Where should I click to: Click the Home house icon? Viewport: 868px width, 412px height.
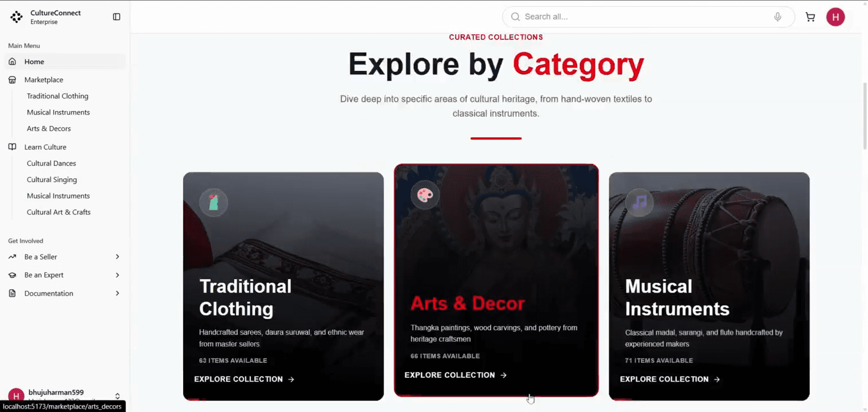point(12,62)
